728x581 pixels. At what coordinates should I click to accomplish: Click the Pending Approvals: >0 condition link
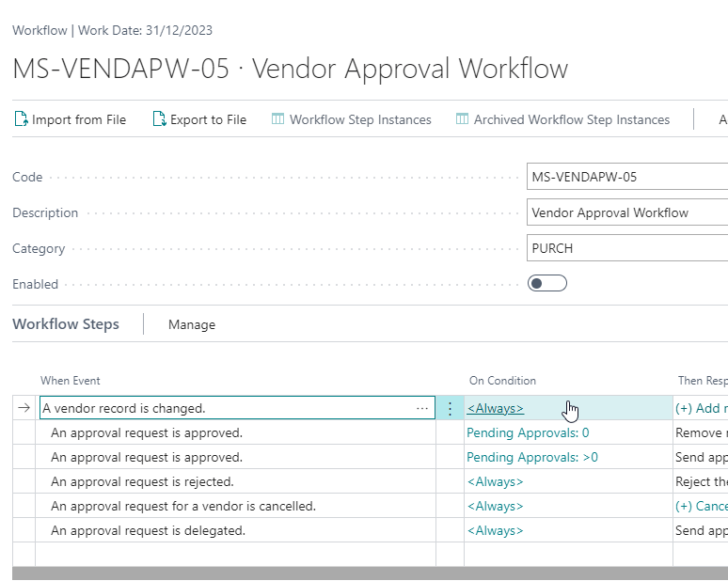coord(532,458)
